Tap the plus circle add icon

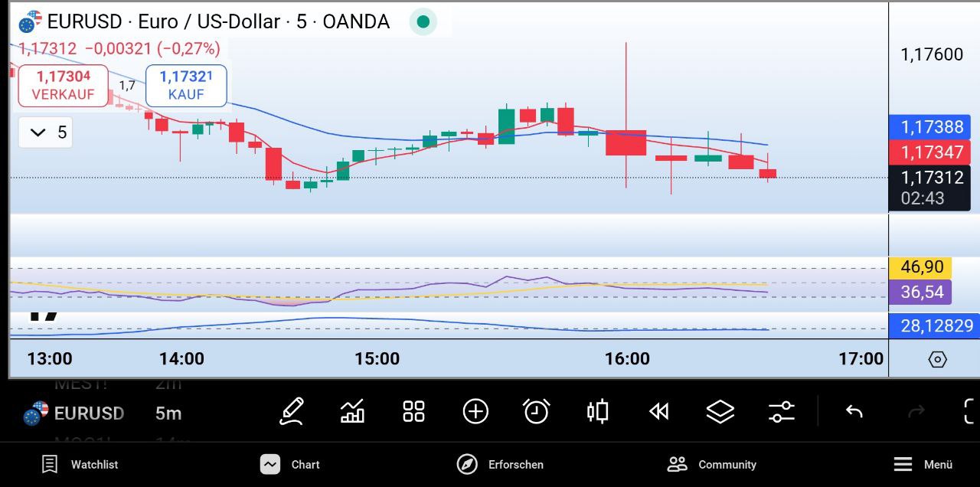pos(475,412)
